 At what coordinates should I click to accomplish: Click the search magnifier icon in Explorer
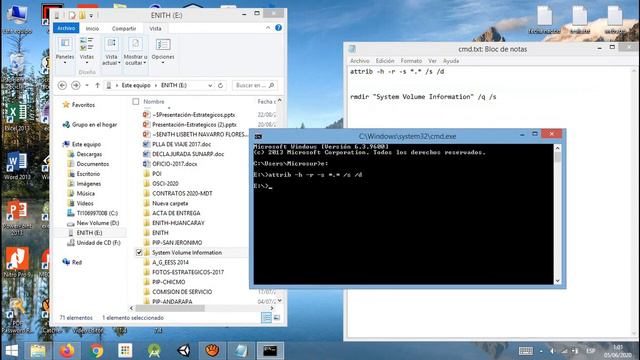[272, 85]
